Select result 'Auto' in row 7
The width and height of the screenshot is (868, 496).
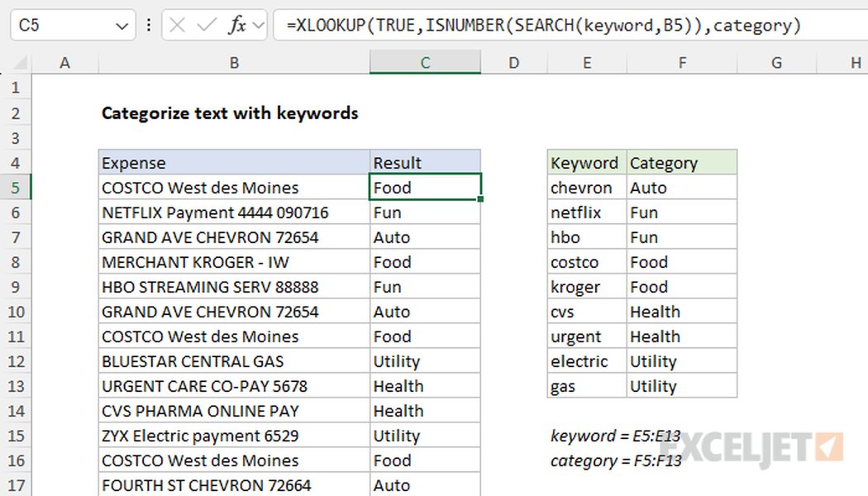pyautogui.click(x=425, y=237)
